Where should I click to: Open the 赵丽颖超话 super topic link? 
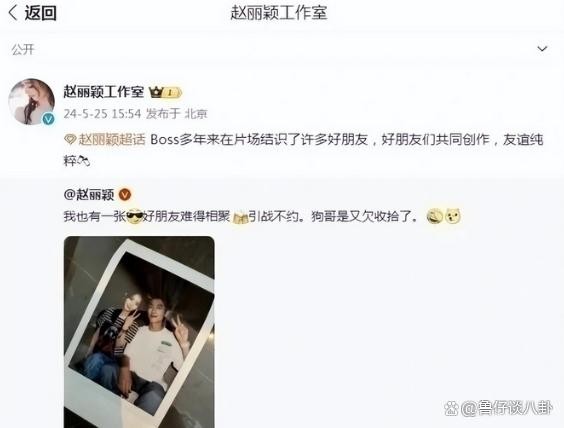click(x=112, y=140)
